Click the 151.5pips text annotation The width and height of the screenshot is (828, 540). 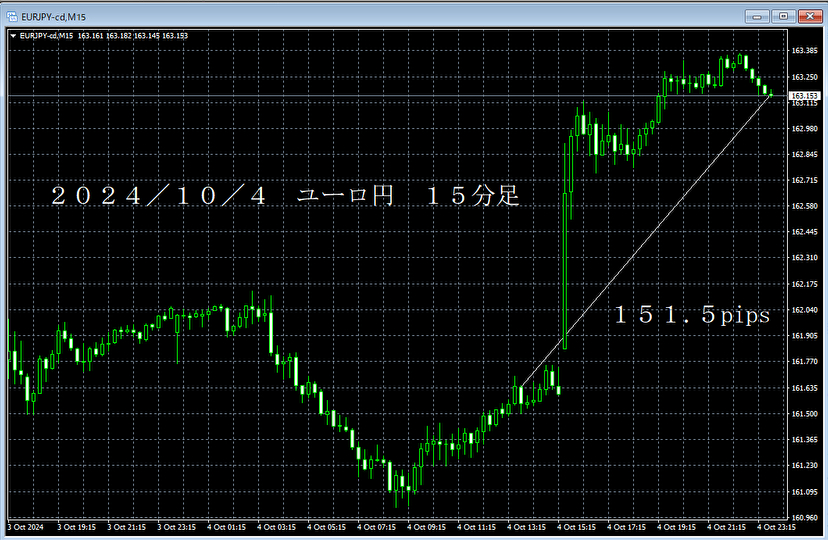692,315
